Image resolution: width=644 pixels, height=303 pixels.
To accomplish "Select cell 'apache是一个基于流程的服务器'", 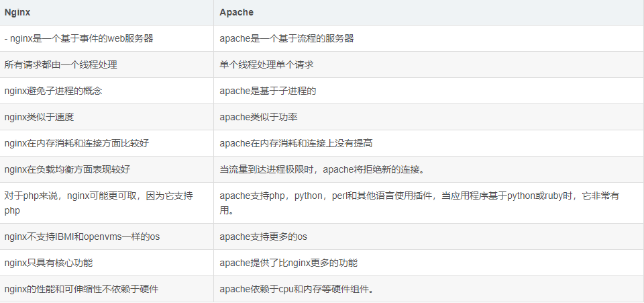I will click(429, 38).
